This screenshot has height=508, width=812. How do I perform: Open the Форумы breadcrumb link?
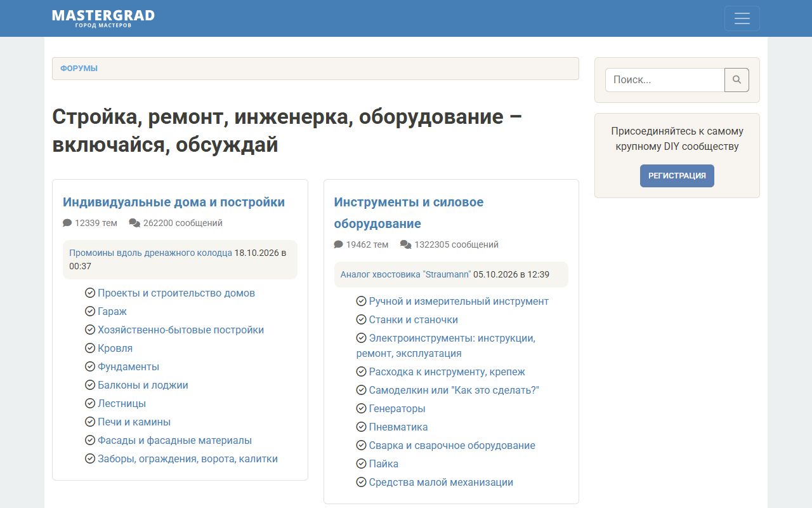[79, 69]
